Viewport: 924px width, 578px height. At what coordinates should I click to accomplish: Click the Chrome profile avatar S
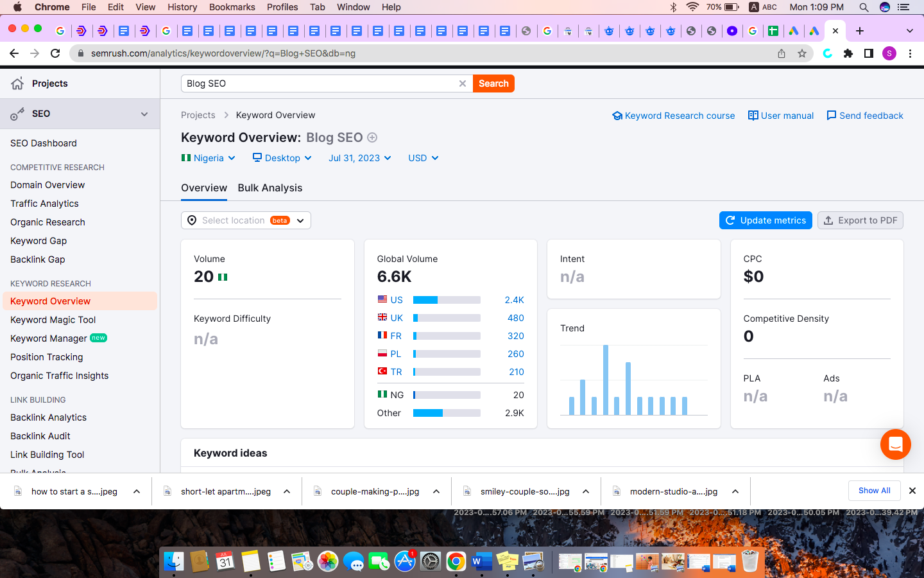[x=889, y=53]
